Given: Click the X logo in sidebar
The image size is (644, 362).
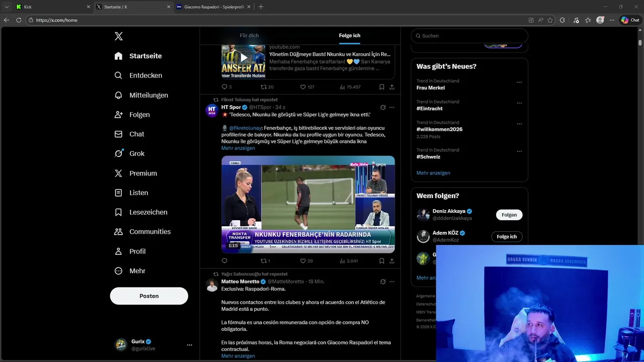Looking at the screenshot, I should [119, 36].
